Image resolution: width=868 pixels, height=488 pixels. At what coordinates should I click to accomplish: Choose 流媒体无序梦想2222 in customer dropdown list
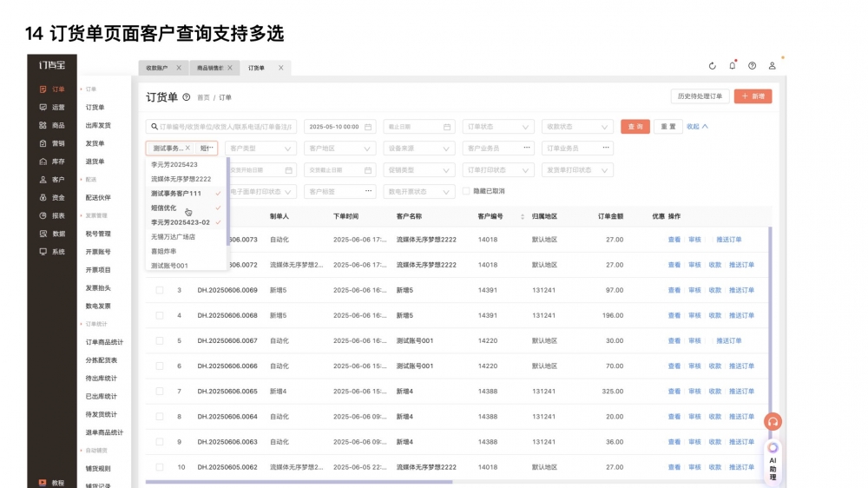click(x=186, y=179)
